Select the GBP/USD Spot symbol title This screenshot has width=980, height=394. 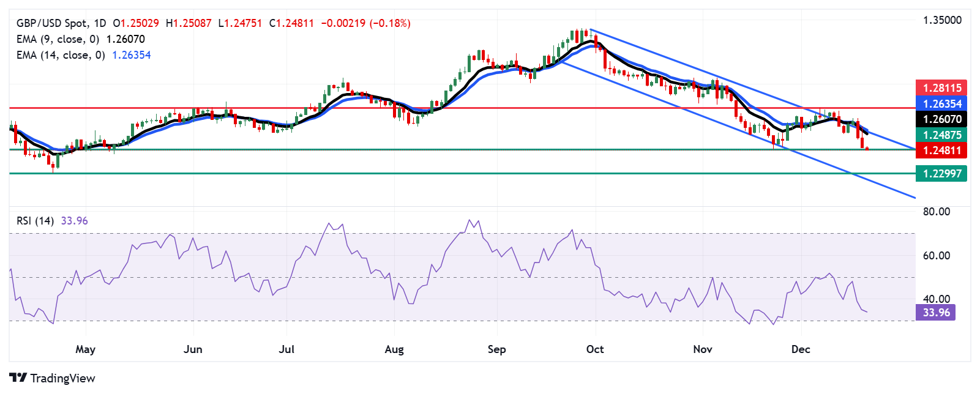(53, 23)
